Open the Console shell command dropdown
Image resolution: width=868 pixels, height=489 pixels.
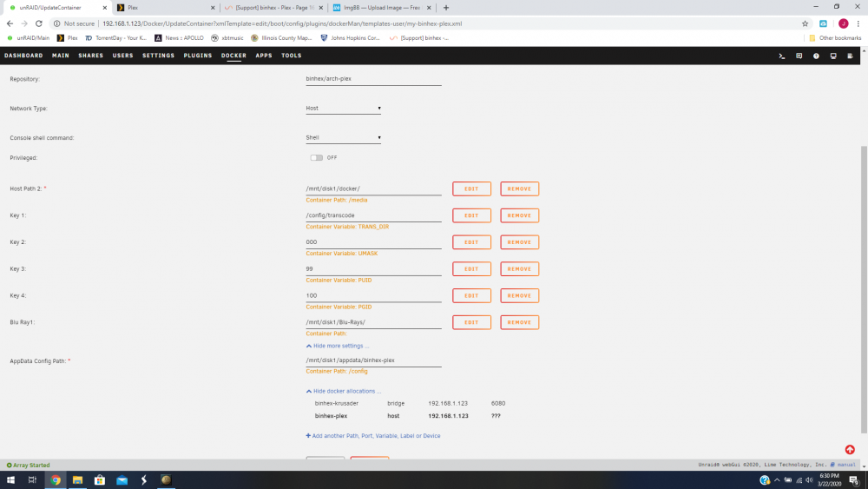343,138
